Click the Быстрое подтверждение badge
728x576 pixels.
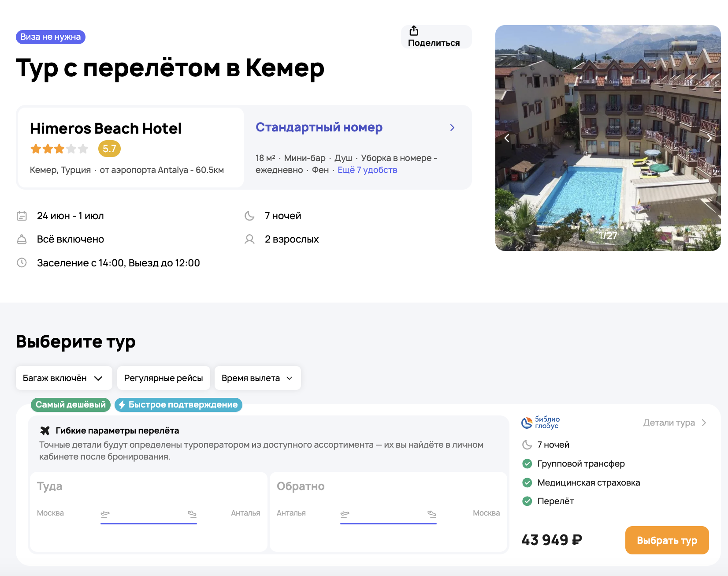click(178, 404)
